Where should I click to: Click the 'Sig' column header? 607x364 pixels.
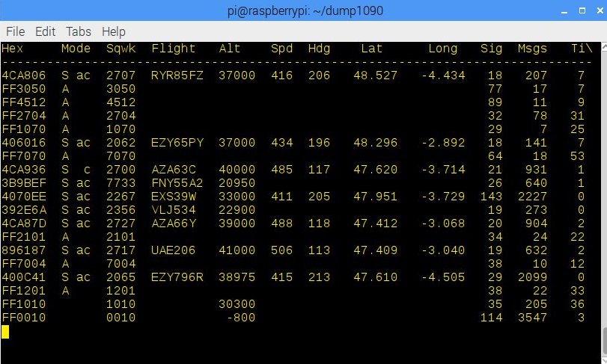(492, 49)
